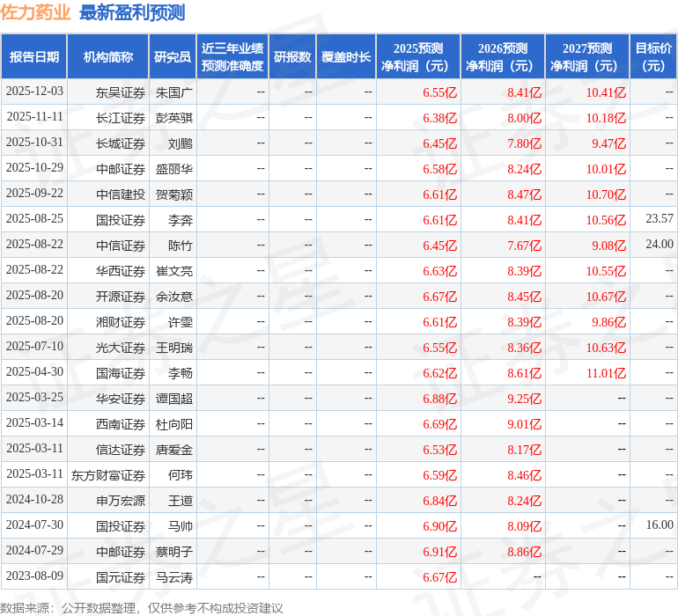Open the 申万宏源 institution entry
The height and width of the screenshot is (616, 678).
click(121, 501)
